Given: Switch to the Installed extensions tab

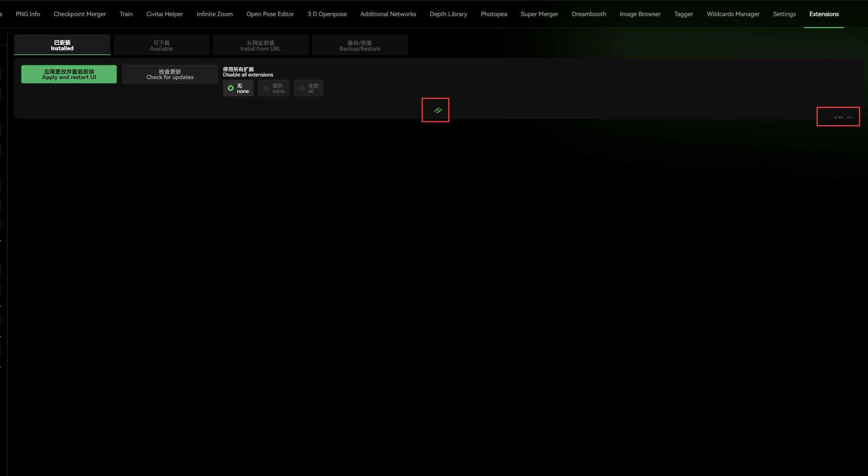Looking at the screenshot, I should (62, 45).
